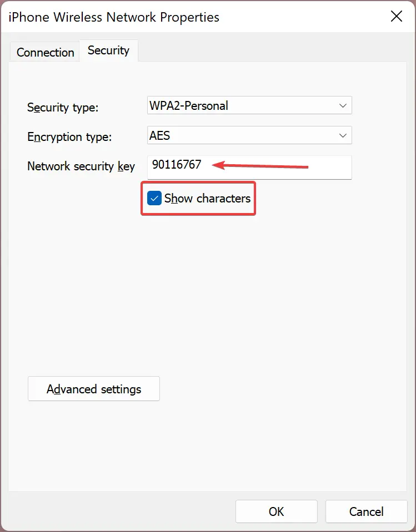Image resolution: width=416 pixels, height=532 pixels.
Task: Confirm the dialog with OK
Action: 277,511
